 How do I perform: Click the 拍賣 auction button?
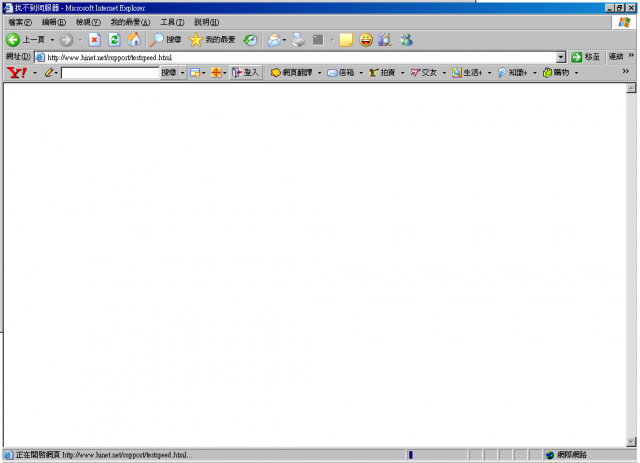click(382, 73)
